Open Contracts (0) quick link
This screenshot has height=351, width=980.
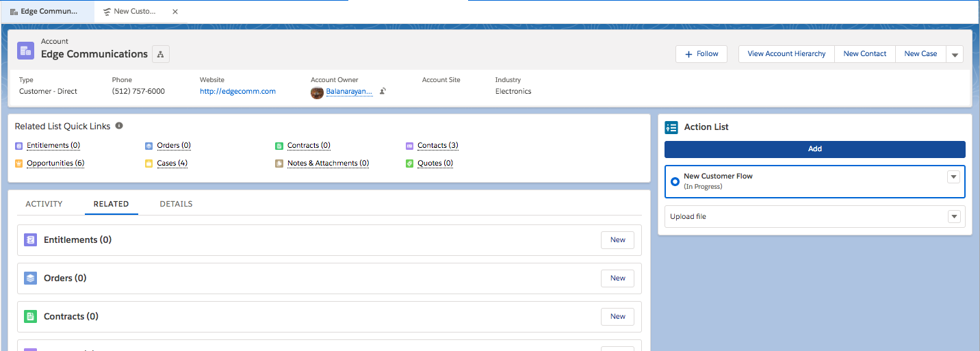click(x=309, y=146)
